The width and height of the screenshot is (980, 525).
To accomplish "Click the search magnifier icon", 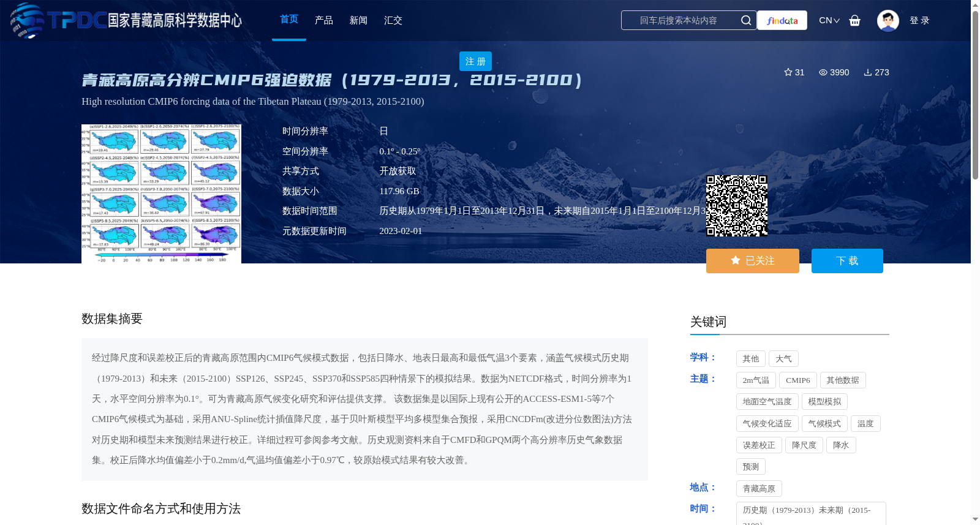I will (x=745, y=20).
